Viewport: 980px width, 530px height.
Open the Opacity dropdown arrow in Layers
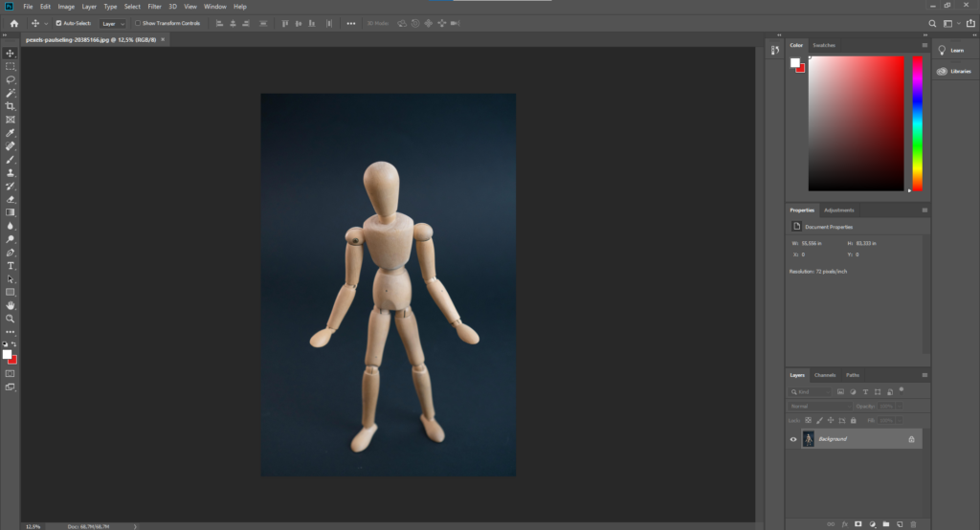(x=900, y=407)
